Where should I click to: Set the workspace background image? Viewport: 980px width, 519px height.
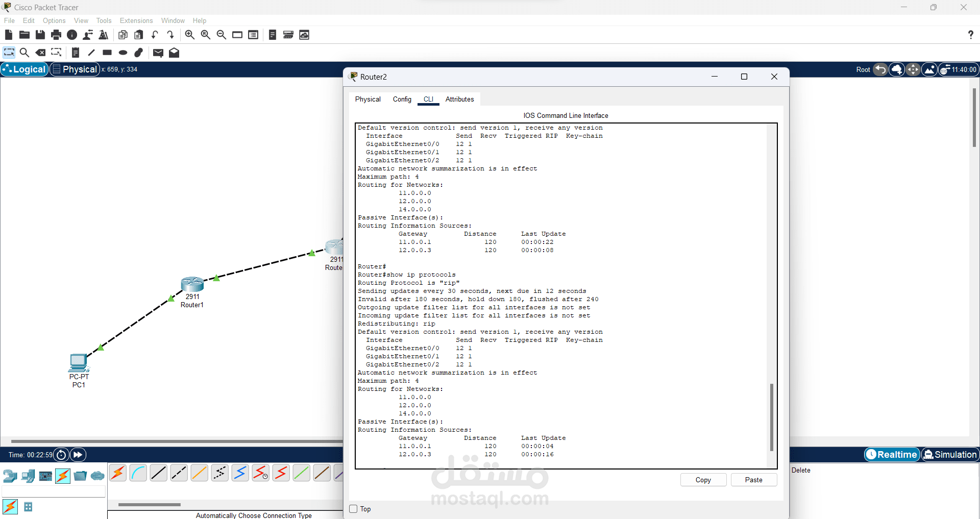[x=929, y=69]
